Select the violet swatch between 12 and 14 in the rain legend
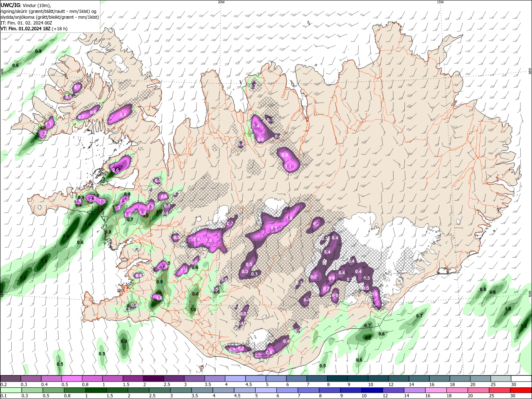Screen dimensions: 532x399 [394, 390]
